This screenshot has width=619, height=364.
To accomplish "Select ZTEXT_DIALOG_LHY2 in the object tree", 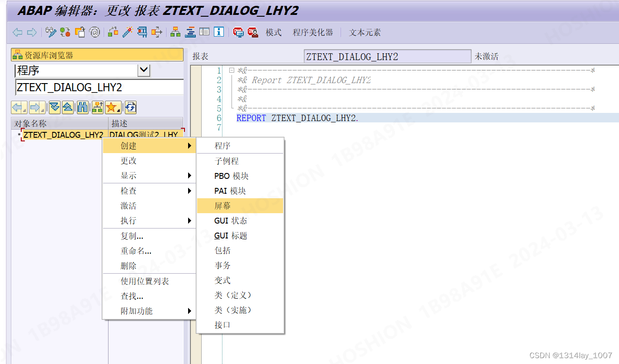I will (62, 135).
